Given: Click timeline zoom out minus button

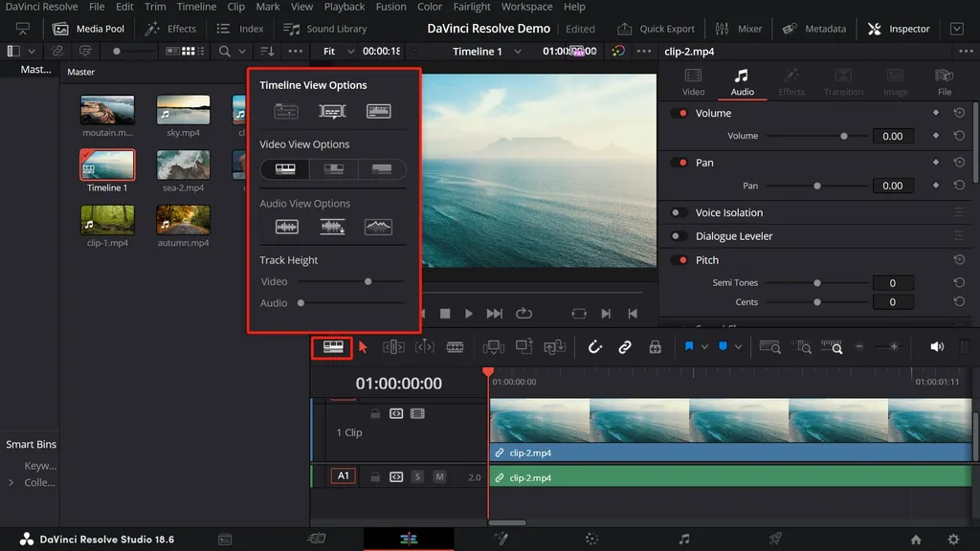Looking at the screenshot, I should pos(859,346).
